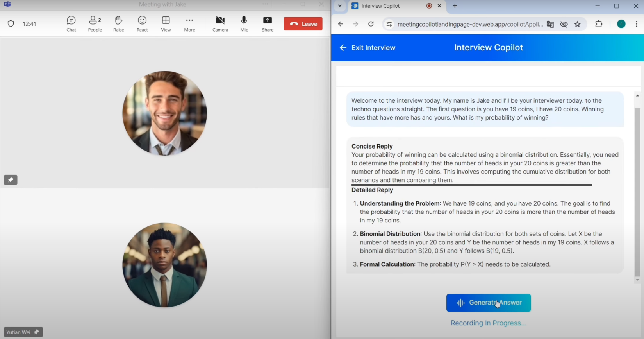Screen dimensions: 644x339
Task: Click the crossed-eye tracking protection icon
Action: pyautogui.click(x=564, y=24)
